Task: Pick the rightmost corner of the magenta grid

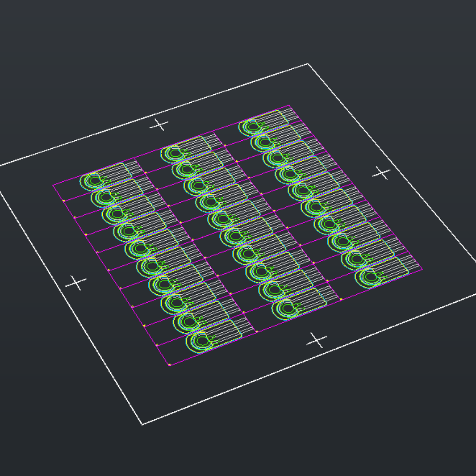Action: tap(421, 269)
